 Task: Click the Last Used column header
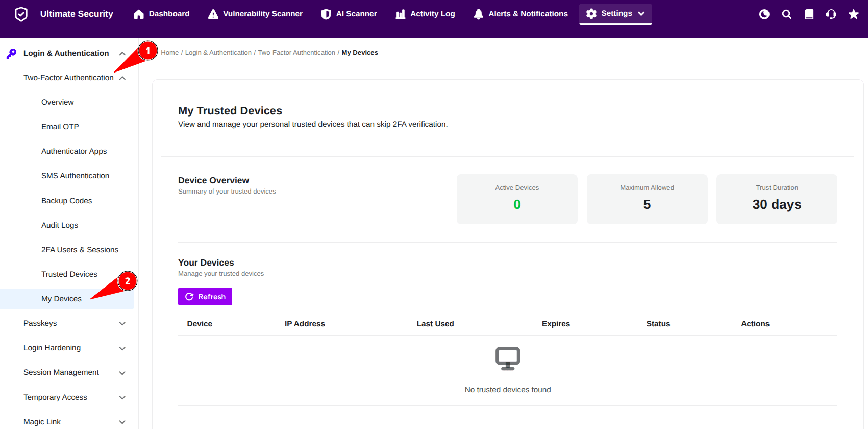[x=435, y=324]
